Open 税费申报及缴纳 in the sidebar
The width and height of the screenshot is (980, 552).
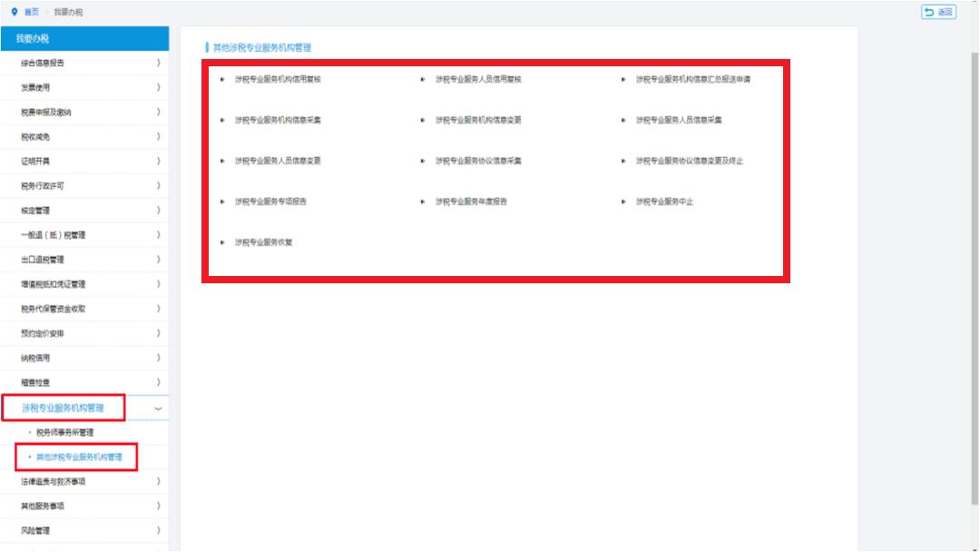point(46,113)
